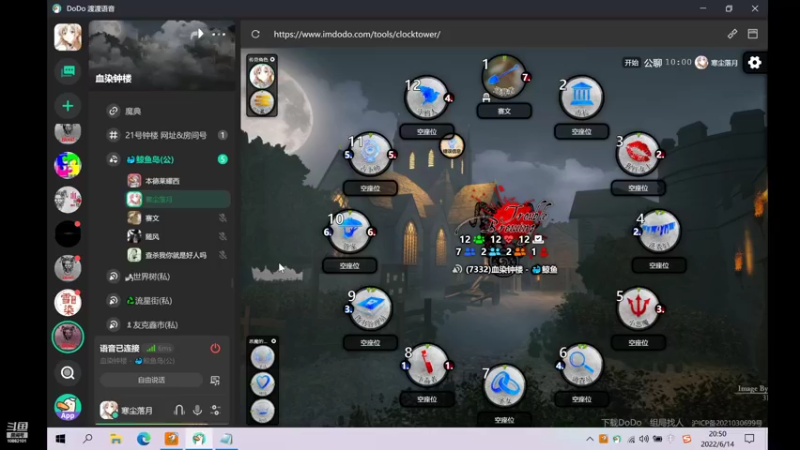Click 空座位 label under seat 10
800x450 pixels.
point(349,266)
